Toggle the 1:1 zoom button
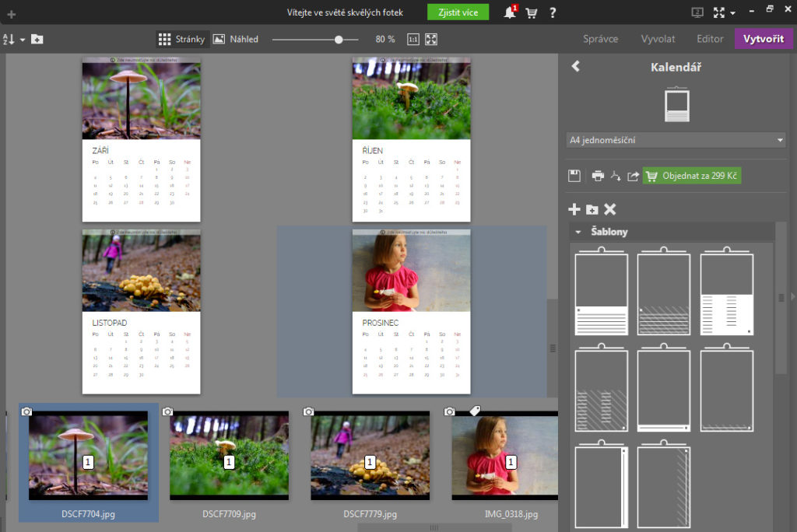The height and width of the screenshot is (532, 797). 413,39
